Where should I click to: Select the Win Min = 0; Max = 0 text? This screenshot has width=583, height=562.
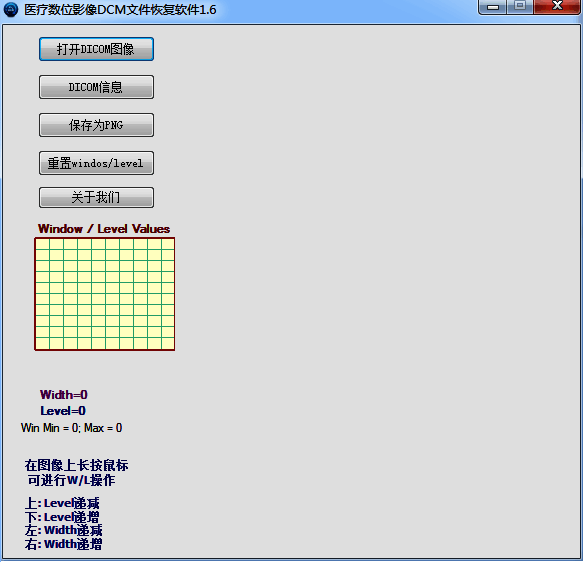pyautogui.click(x=71, y=428)
